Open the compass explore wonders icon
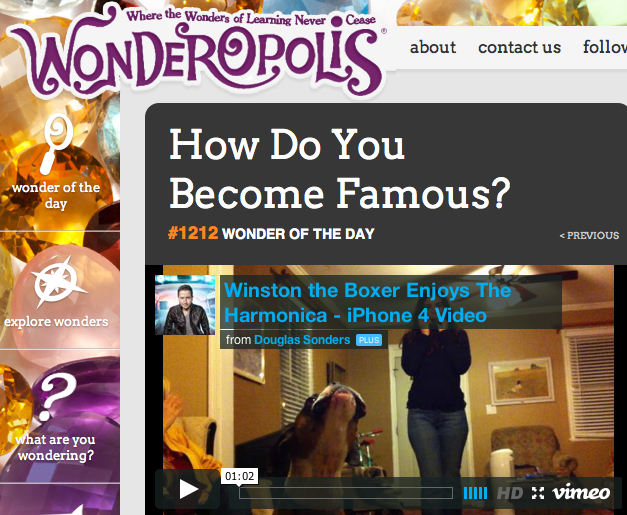Screen dimensions: 627x515 click(x=57, y=282)
